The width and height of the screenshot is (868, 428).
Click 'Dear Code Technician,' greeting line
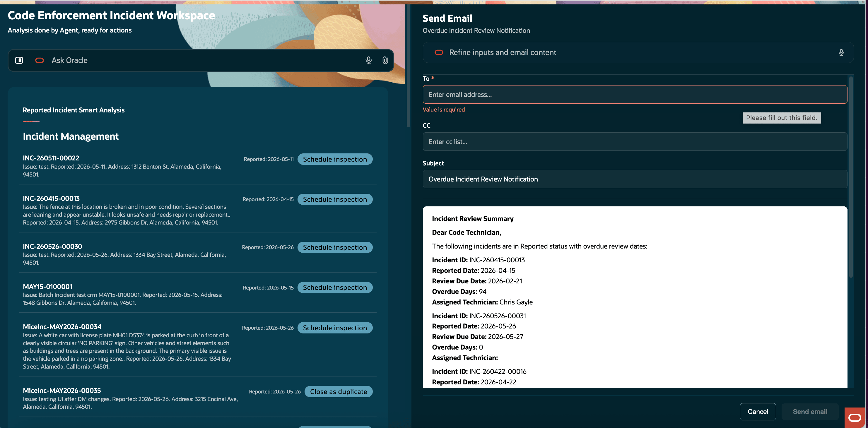466,233
